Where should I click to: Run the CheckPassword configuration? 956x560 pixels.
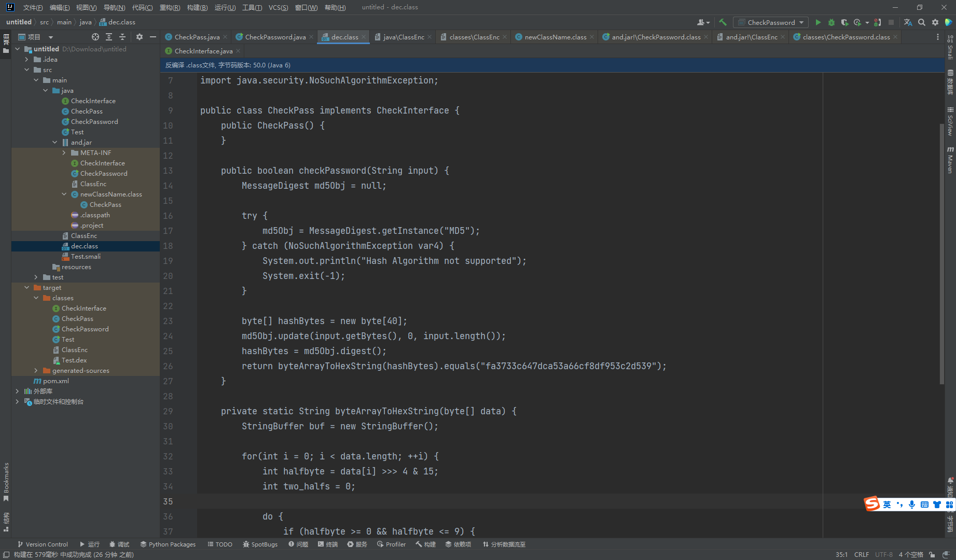[818, 22]
